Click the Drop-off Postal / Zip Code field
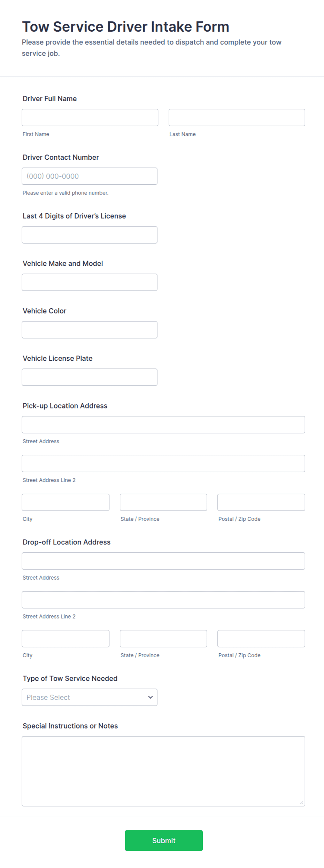 pyautogui.click(x=261, y=638)
